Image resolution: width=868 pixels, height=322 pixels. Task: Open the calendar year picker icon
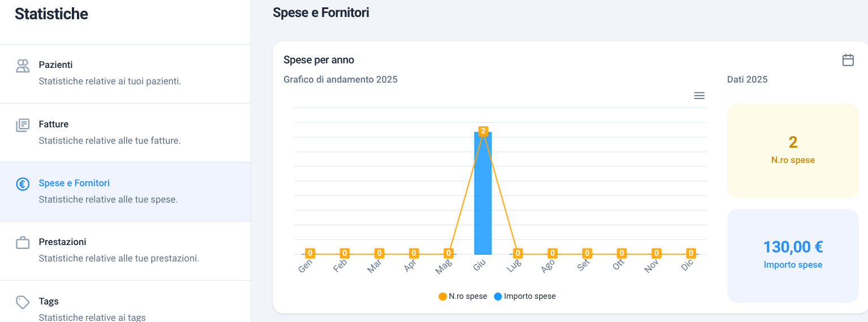848,60
